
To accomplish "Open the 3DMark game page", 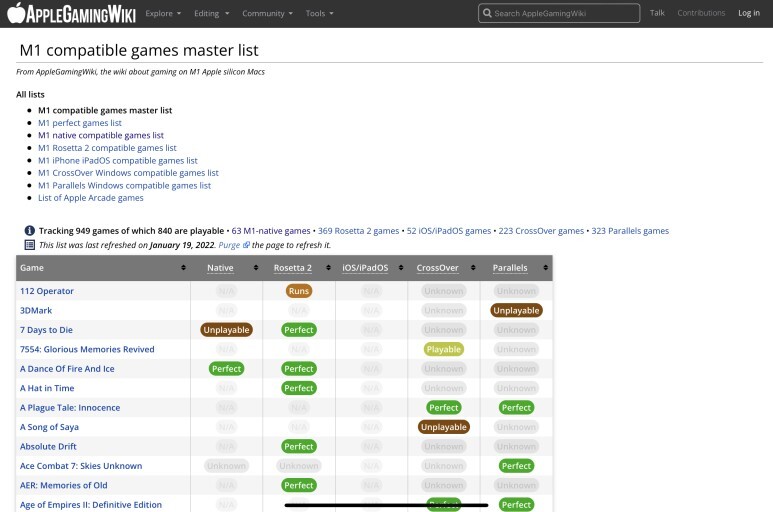I will pyautogui.click(x=36, y=310).
